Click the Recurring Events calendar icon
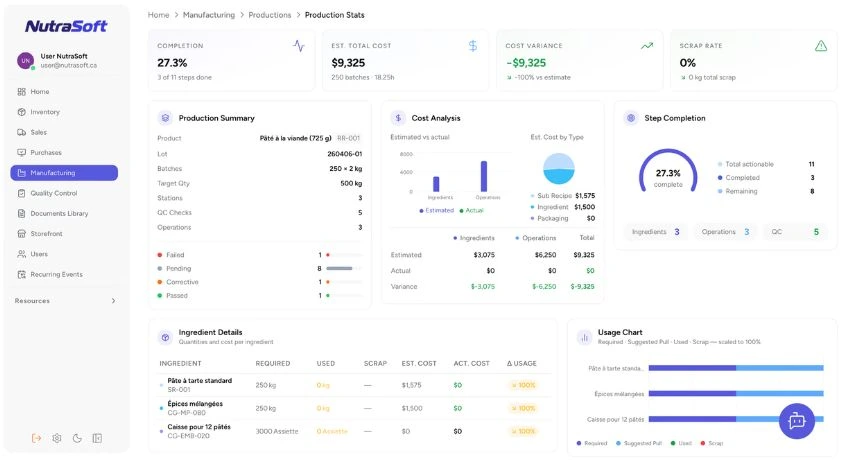 coord(22,274)
